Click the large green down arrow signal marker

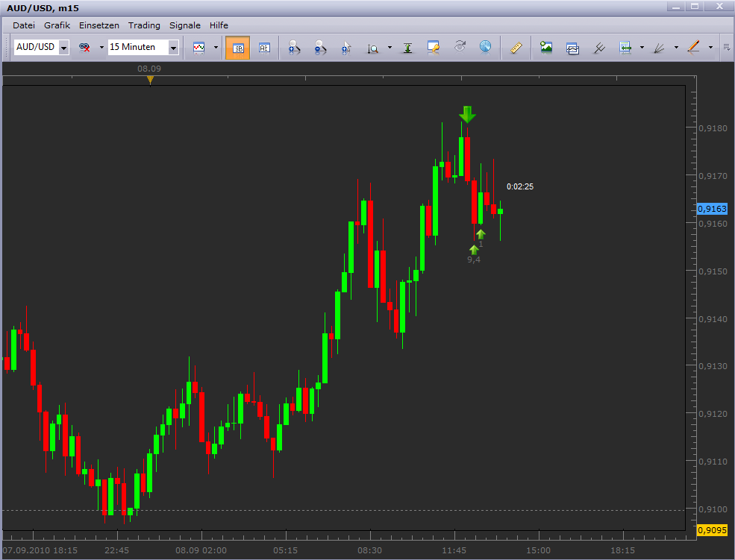(x=467, y=115)
